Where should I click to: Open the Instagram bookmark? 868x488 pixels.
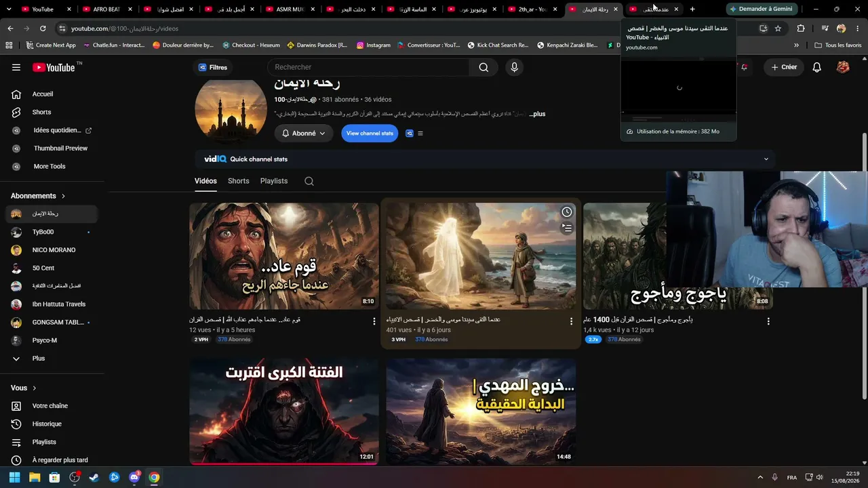pos(372,45)
